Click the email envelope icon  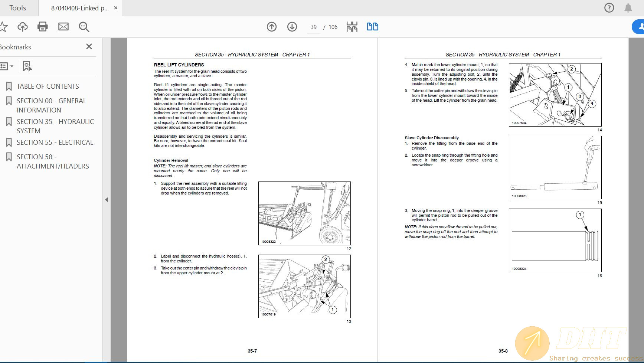(x=63, y=27)
